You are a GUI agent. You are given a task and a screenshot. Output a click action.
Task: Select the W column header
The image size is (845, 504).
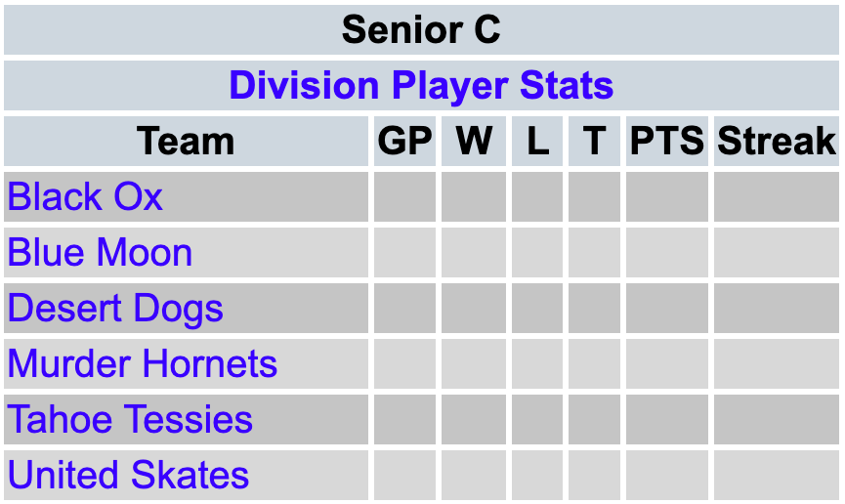tap(474, 142)
